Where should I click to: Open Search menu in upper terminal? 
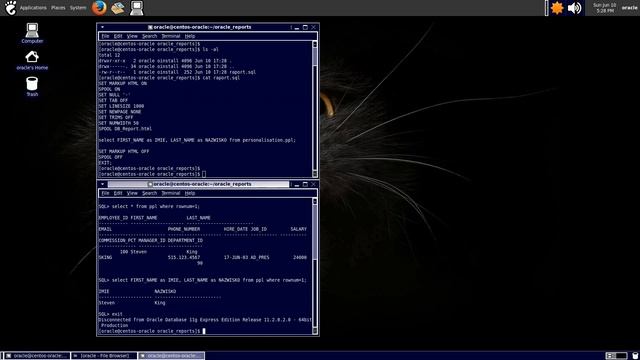coord(149,36)
